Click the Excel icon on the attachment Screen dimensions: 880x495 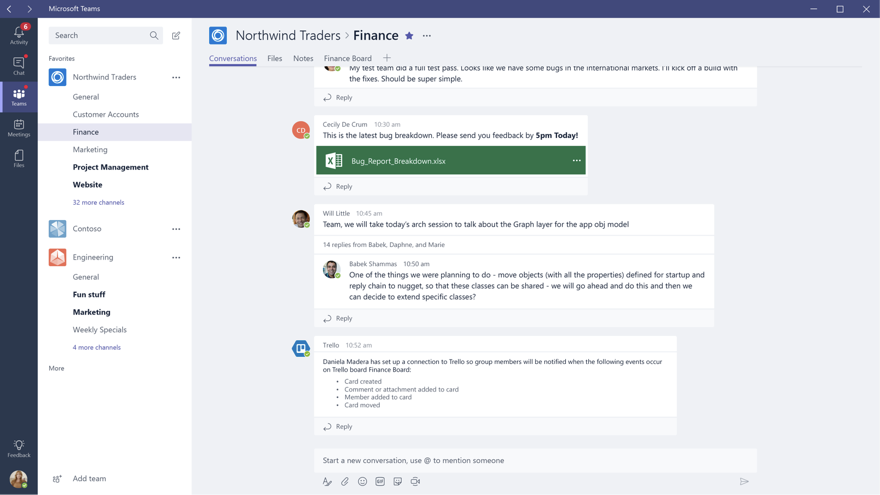click(334, 161)
